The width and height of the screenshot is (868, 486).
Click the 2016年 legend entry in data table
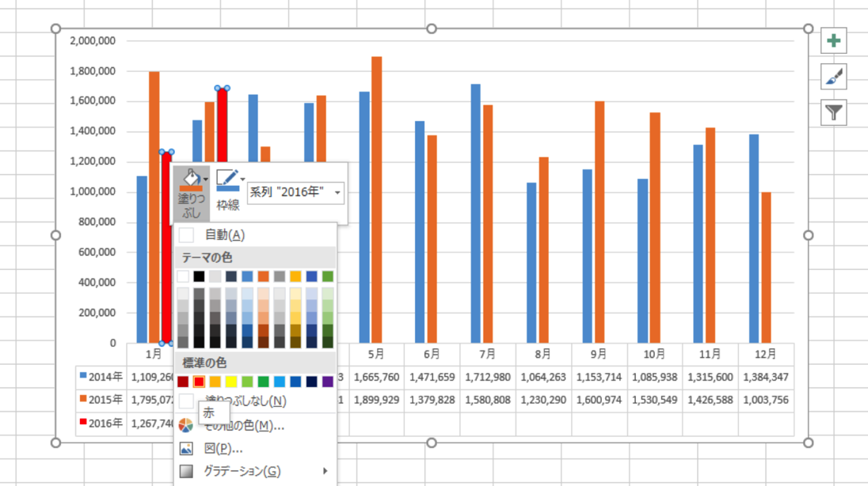(x=101, y=423)
